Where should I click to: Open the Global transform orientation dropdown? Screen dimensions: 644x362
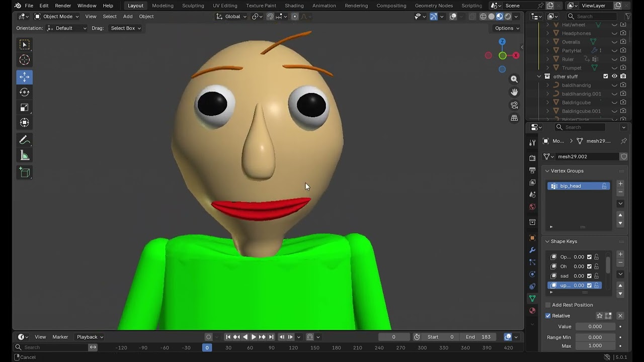tap(232, 17)
